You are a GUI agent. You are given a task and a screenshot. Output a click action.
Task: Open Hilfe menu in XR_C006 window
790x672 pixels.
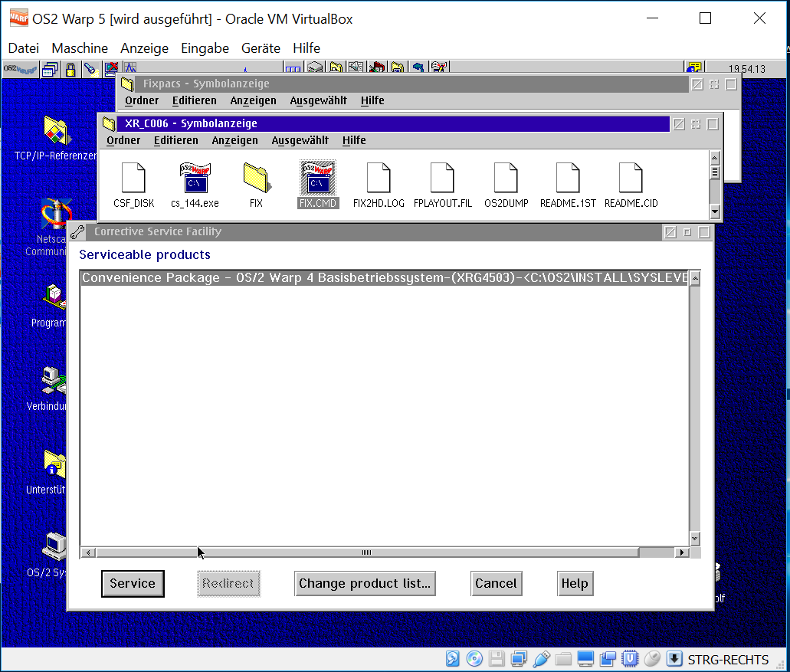pyautogui.click(x=354, y=140)
